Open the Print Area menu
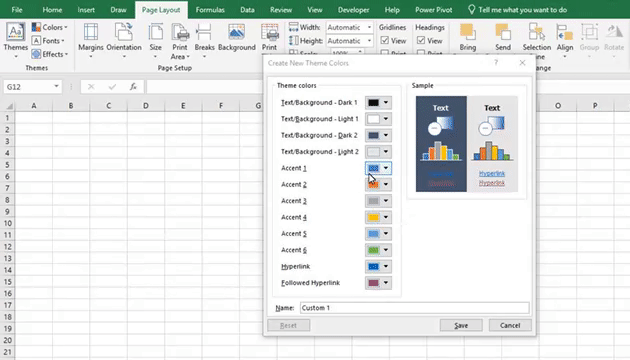This screenshot has height=360, width=630. click(180, 41)
